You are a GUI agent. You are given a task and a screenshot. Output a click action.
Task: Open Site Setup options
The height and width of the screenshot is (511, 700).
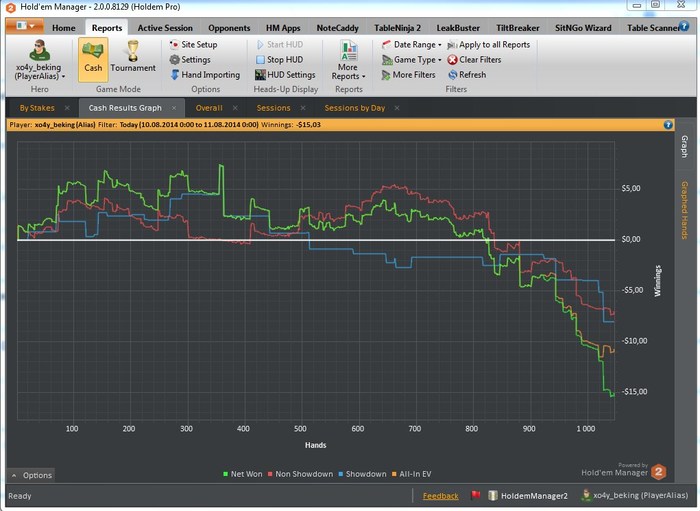pos(193,45)
